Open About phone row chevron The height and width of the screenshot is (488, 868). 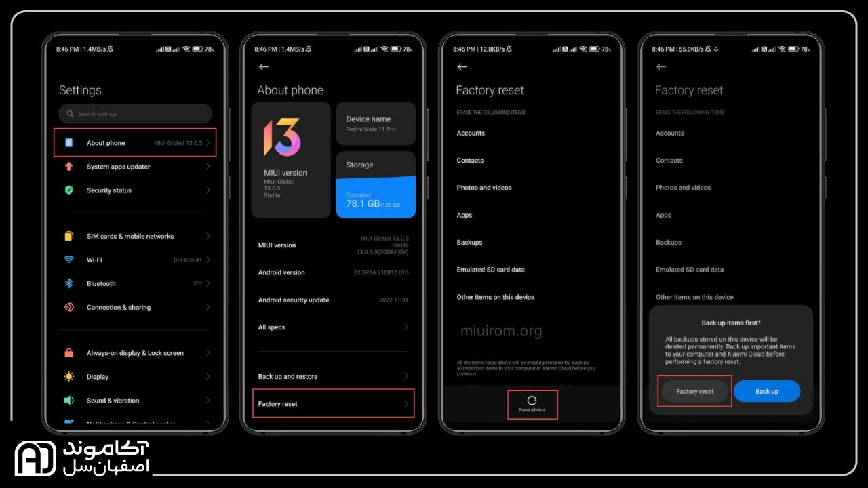click(208, 143)
